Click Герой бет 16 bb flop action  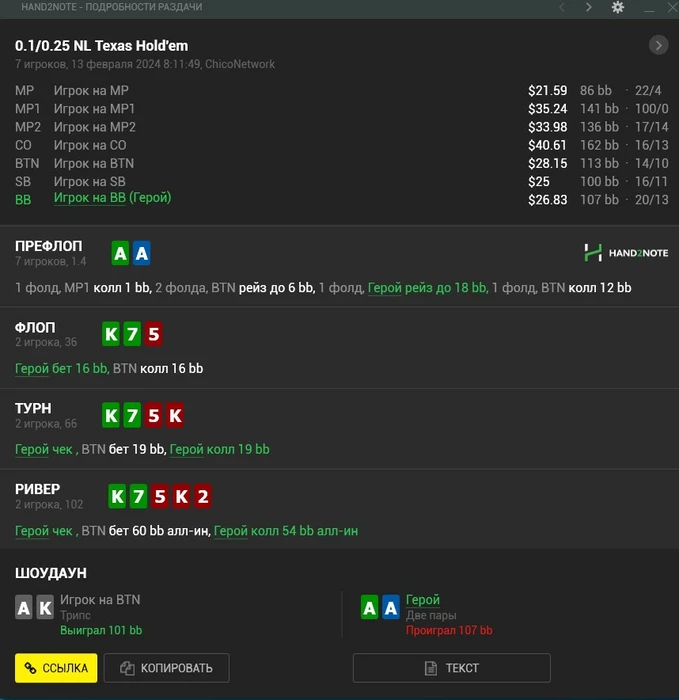(61, 369)
